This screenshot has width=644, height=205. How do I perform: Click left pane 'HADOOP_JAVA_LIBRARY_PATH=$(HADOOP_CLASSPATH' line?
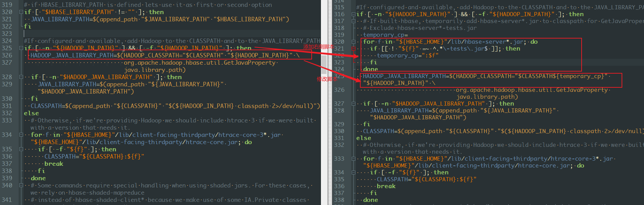(165, 55)
